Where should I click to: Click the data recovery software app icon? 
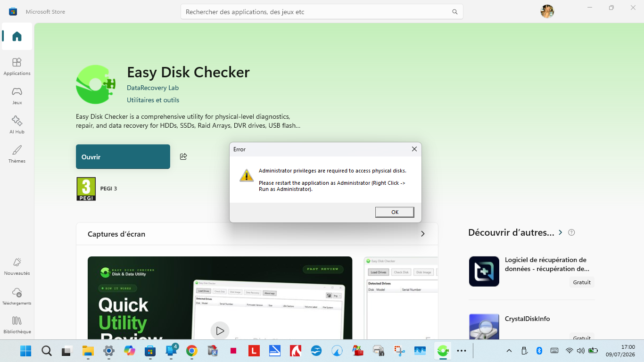(x=484, y=271)
